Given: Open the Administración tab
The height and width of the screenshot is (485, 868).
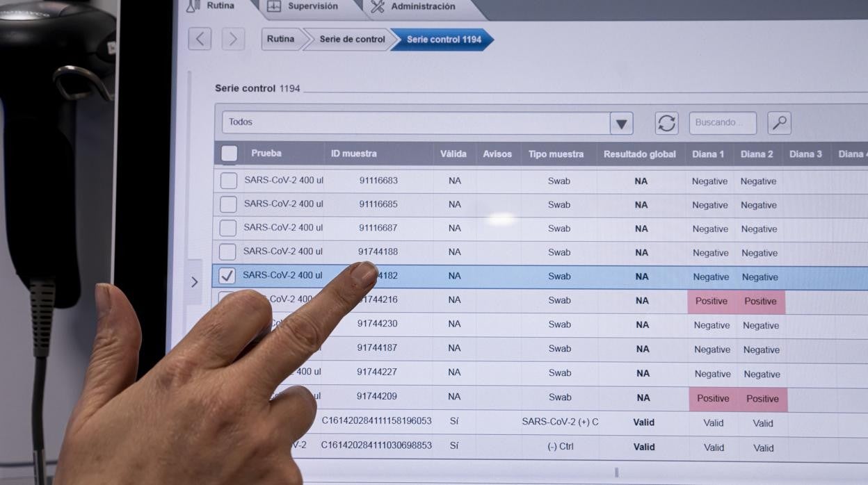Looking at the screenshot, I should (422, 6).
